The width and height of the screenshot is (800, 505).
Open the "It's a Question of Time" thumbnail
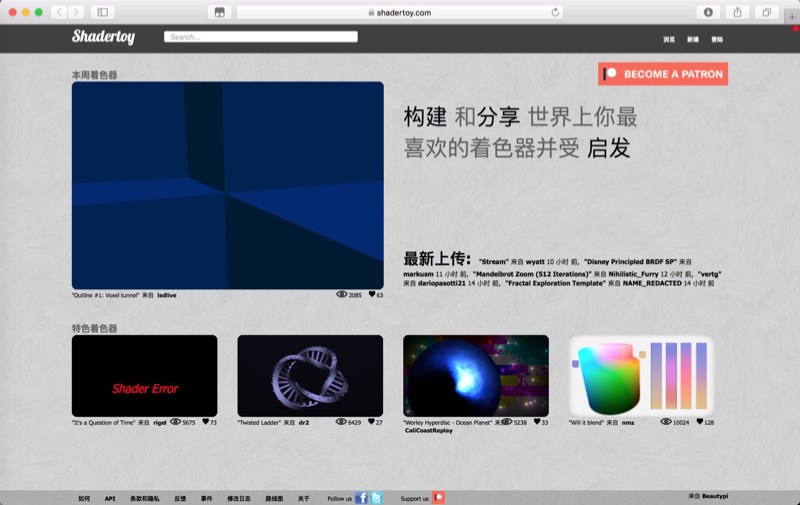[x=144, y=376]
